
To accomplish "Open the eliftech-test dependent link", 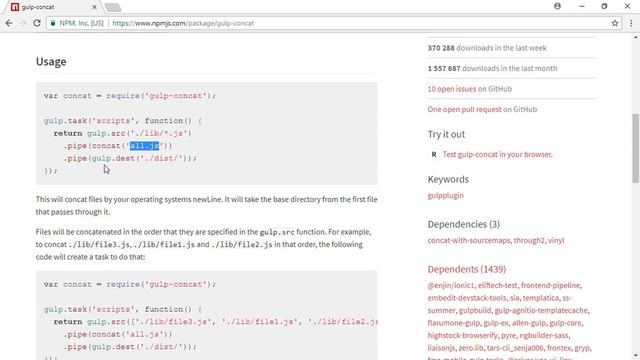I will [x=498, y=285].
